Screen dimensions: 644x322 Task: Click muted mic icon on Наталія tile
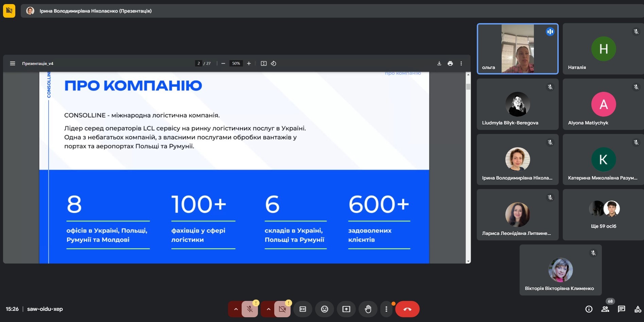636,32
